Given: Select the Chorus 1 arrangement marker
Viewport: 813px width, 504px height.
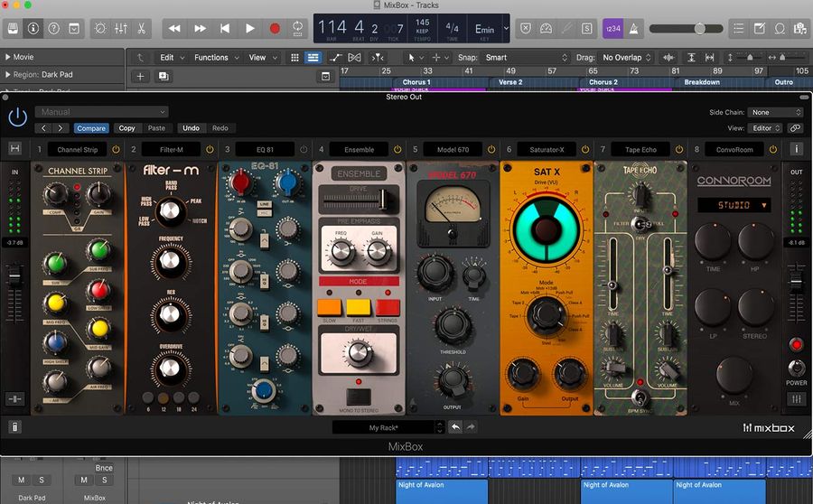Looking at the screenshot, I should 416,82.
